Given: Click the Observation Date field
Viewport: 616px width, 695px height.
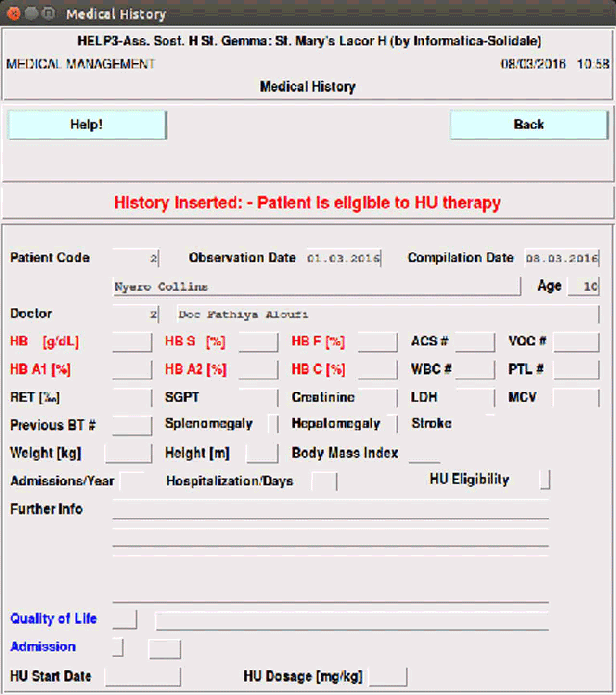Looking at the screenshot, I should (344, 258).
